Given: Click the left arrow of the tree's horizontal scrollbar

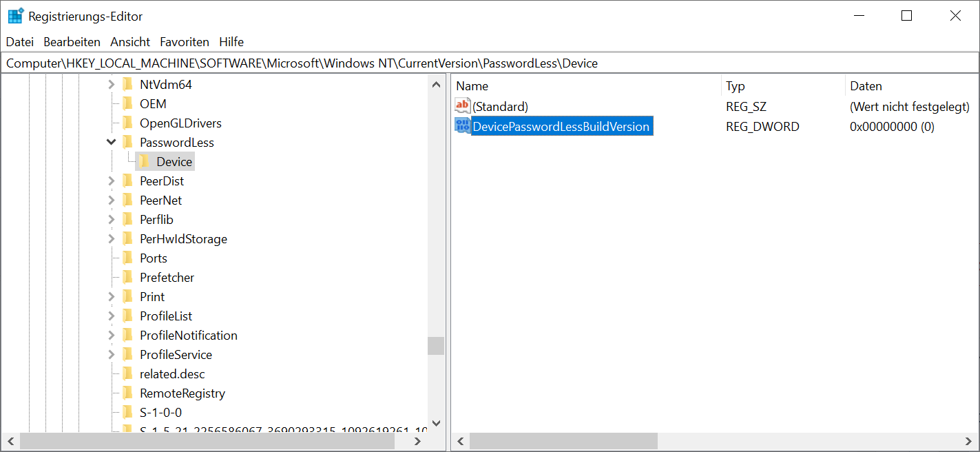Looking at the screenshot, I should [x=10, y=441].
